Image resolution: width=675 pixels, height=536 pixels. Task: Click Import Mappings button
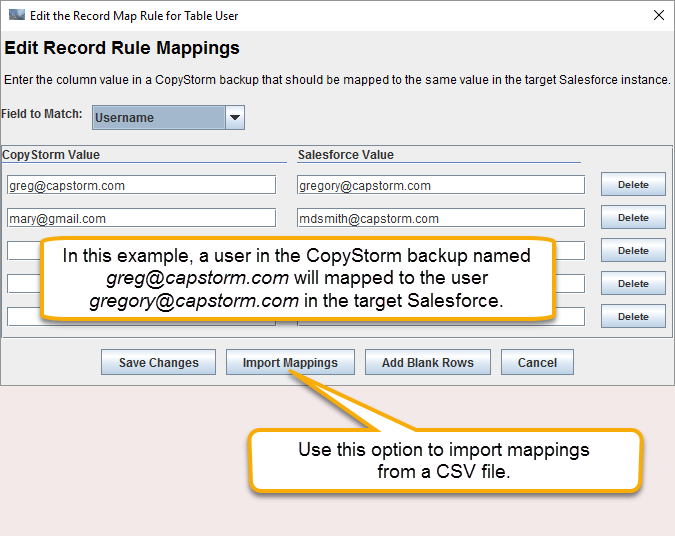[291, 362]
